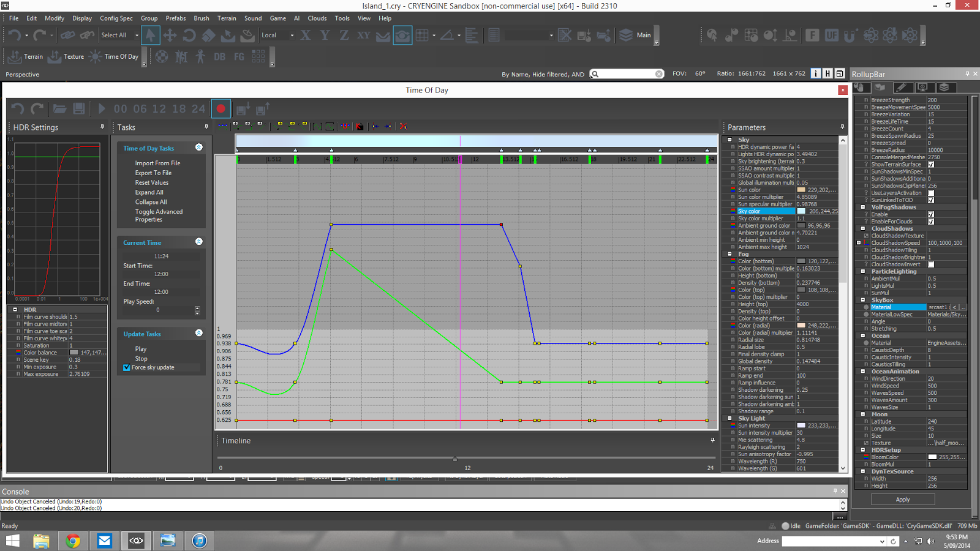Toggle the snap to grid icon
This screenshot has height=551, width=980.
(x=422, y=35)
